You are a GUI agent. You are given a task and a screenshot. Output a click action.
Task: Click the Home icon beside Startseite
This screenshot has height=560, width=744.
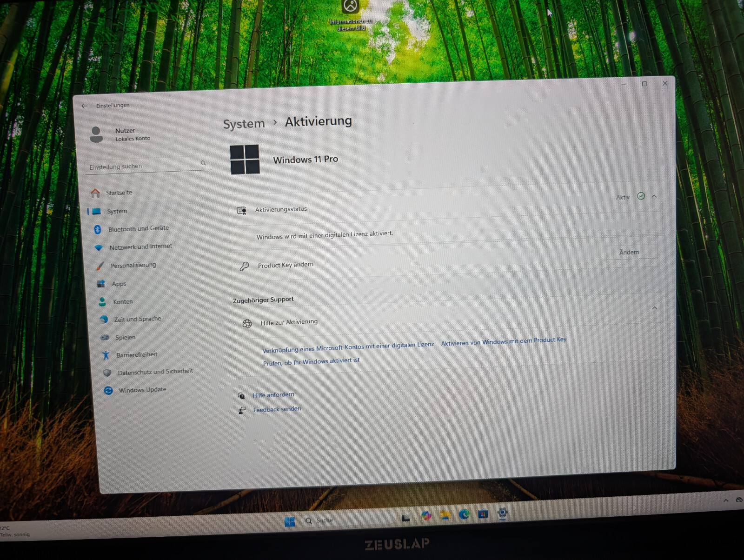click(x=95, y=193)
